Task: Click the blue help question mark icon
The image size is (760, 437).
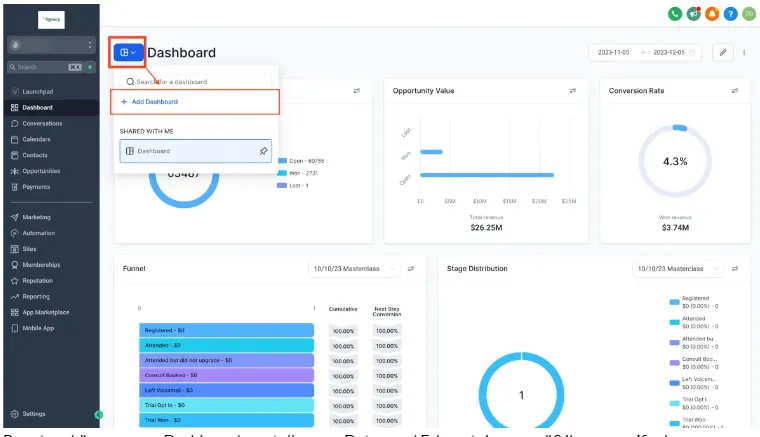Action: pyautogui.click(x=730, y=14)
